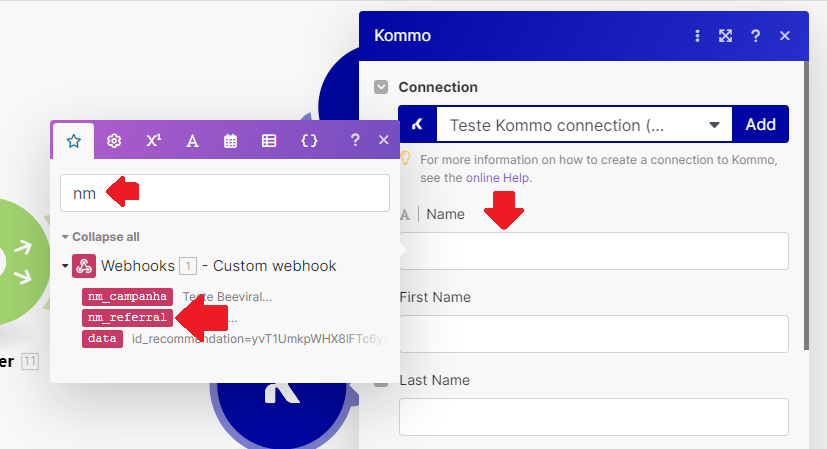827x449 pixels.
Task: Click Add connection button
Action: (761, 125)
